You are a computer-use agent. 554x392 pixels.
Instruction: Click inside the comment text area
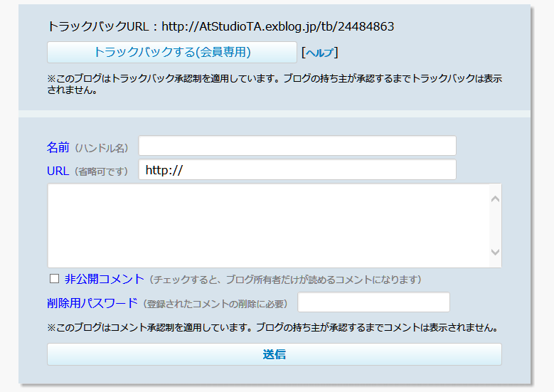click(269, 226)
